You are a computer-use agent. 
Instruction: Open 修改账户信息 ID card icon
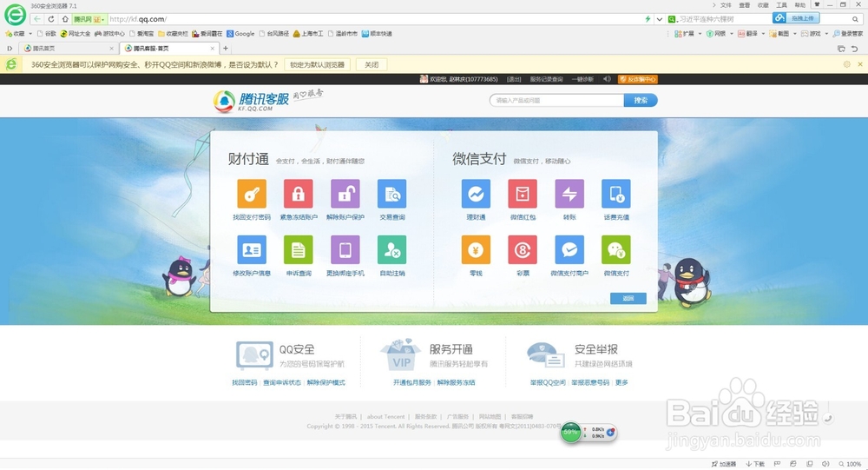[x=252, y=250]
